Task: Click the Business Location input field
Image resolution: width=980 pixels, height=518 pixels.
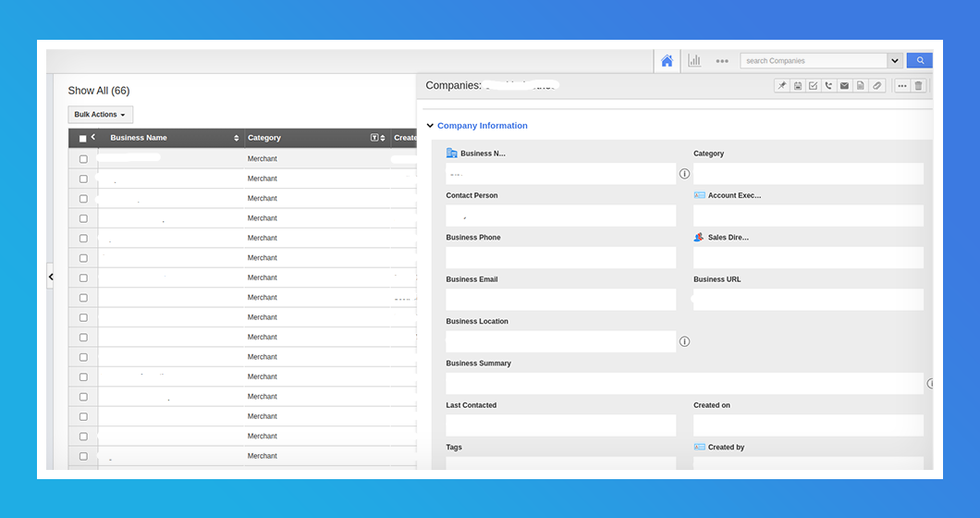Action: [x=560, y=341]
